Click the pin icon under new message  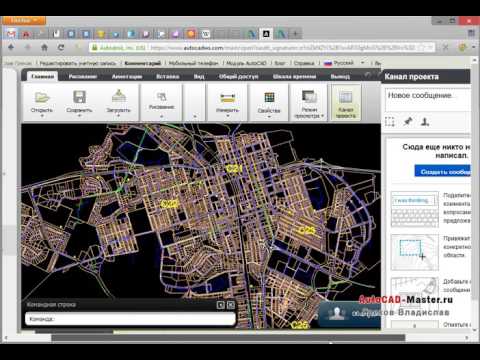[x=407, y=122]
